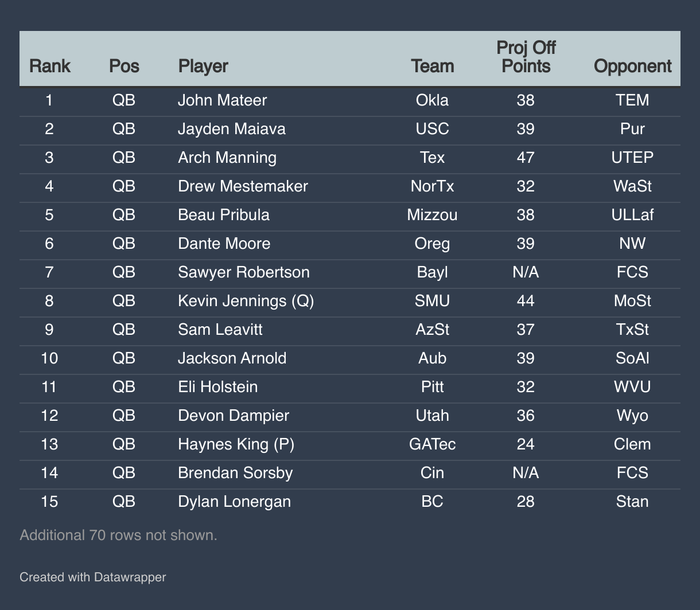
Task: Open the Created with Datawrapper link
Action: click(x=92, y=577)
